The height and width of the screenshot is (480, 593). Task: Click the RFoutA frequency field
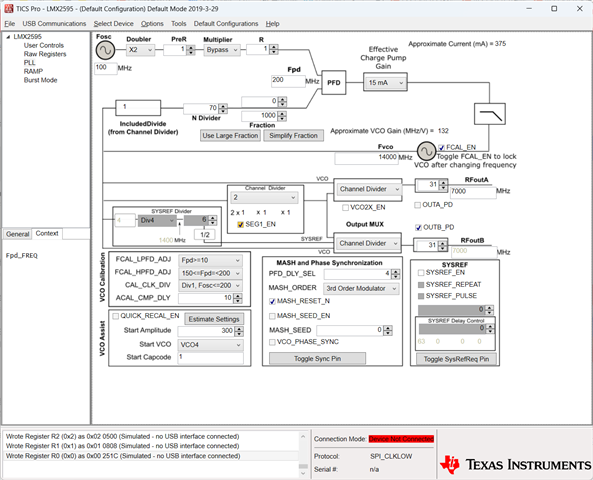[473, 192]
